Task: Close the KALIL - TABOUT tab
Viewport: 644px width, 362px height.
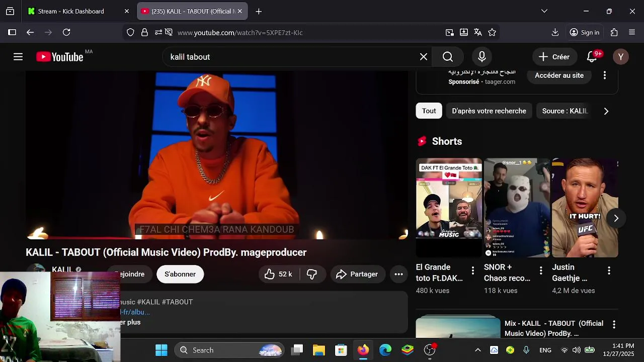Action: click(239, 11)
